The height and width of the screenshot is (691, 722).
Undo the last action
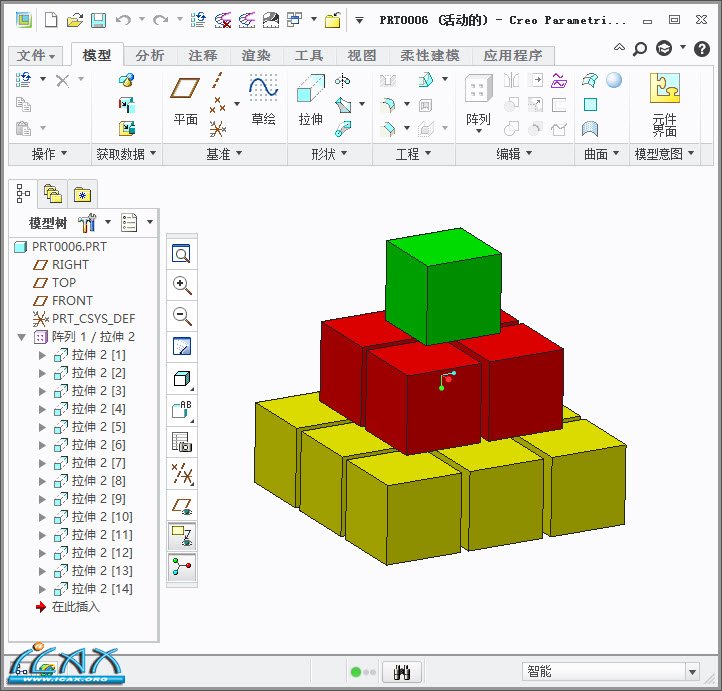coord(123,20)
